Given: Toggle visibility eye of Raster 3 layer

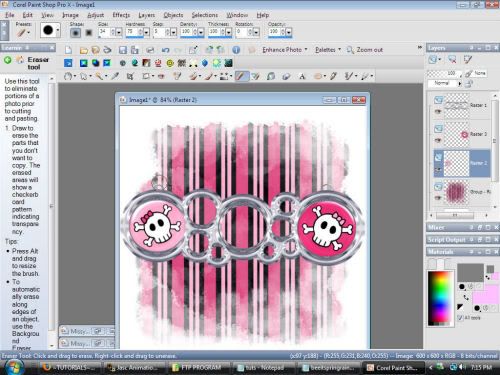Looking at the screenshot, I should tap(438, 140).
